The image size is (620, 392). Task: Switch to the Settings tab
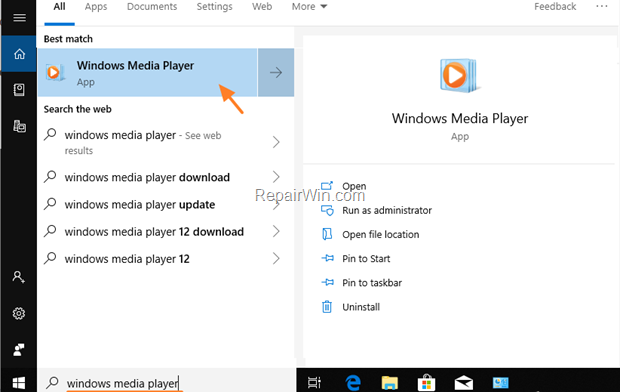(214, 7)
